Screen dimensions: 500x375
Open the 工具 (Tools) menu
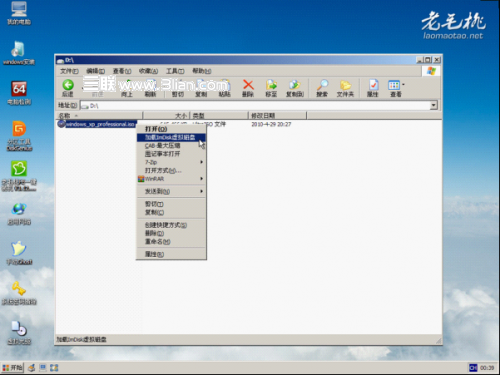click(x=175, y=71)
